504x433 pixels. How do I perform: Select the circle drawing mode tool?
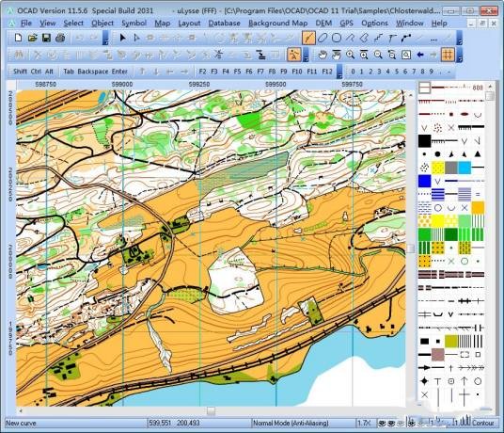(x=337, y=39)
